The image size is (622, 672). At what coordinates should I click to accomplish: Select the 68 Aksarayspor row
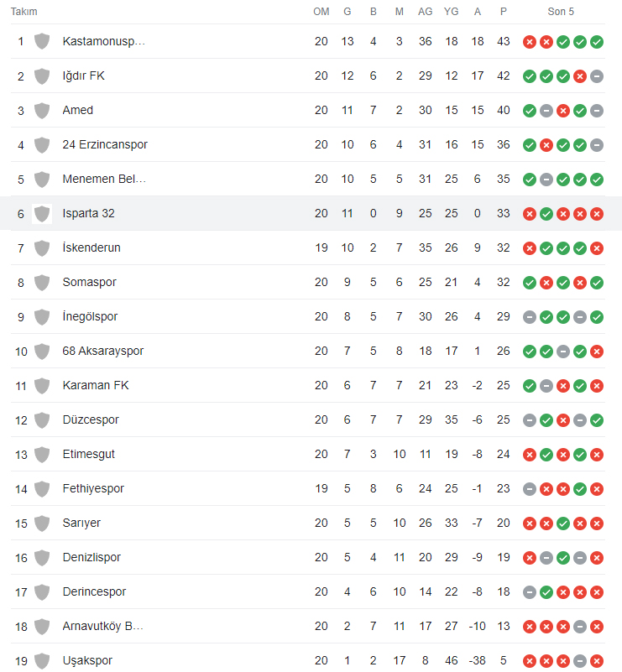308,351
